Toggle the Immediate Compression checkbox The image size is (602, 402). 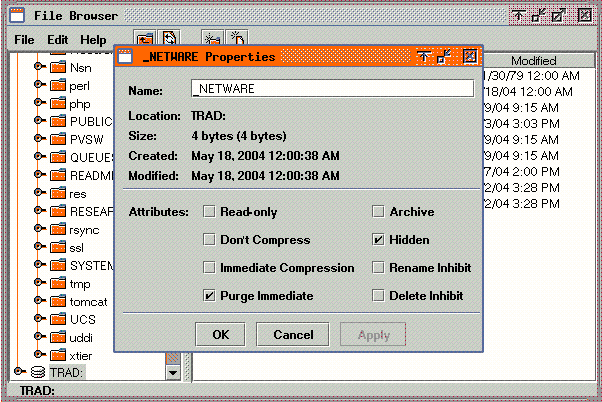pos(209,268)
